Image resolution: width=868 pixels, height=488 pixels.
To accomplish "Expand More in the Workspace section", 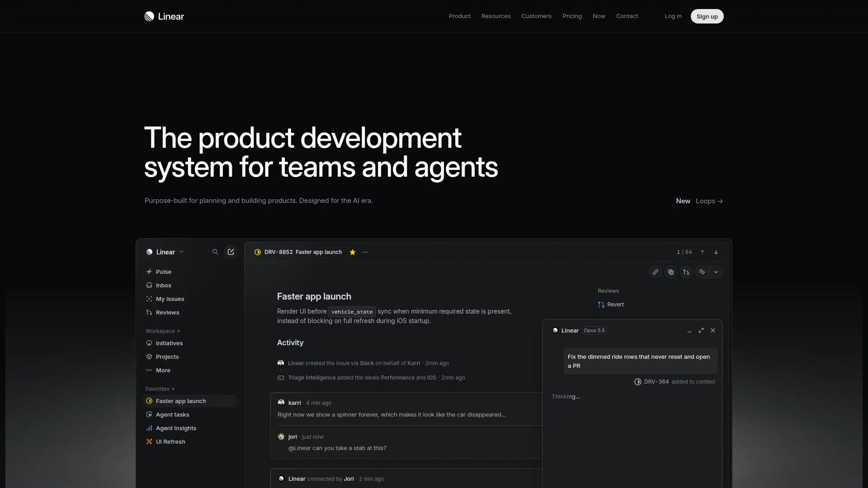I will click(190, 370).
